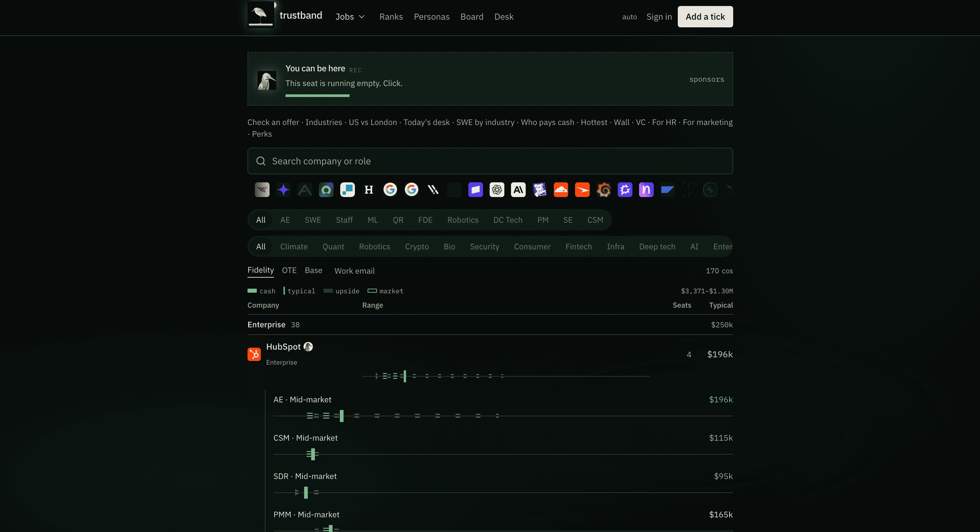
Task: Select the purple card company logo
Action: point(476,189)
